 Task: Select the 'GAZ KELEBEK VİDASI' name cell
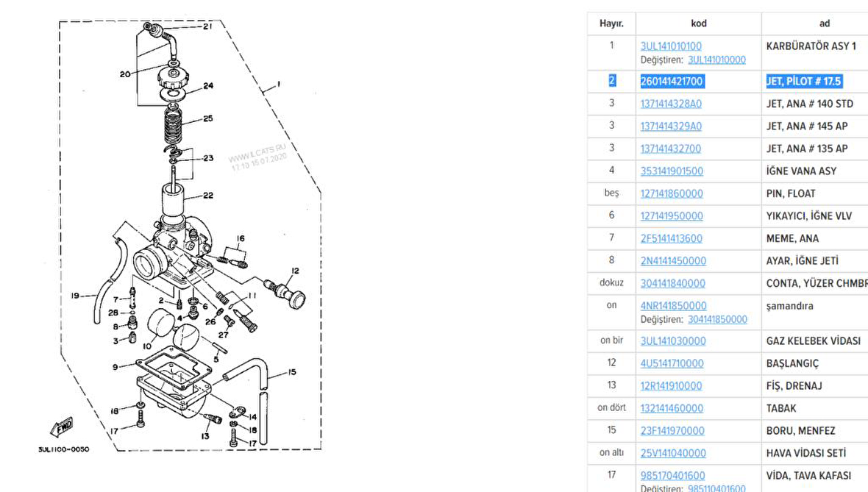point(815,341)
